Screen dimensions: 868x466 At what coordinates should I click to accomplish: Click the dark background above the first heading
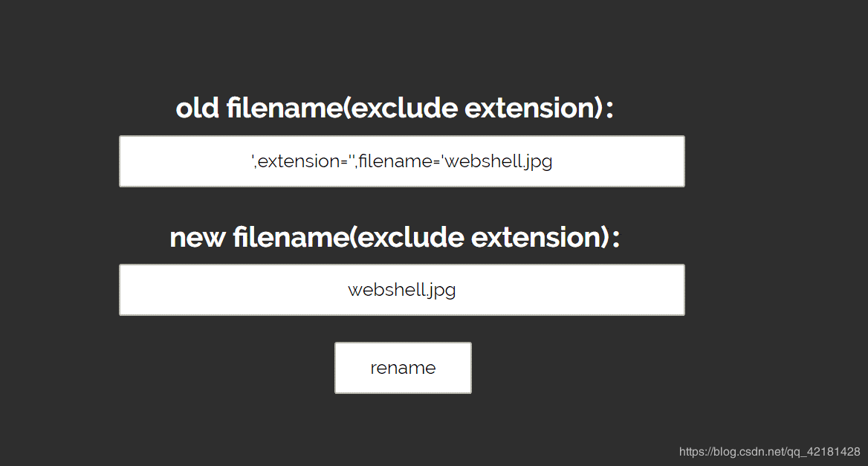[395, 45]
